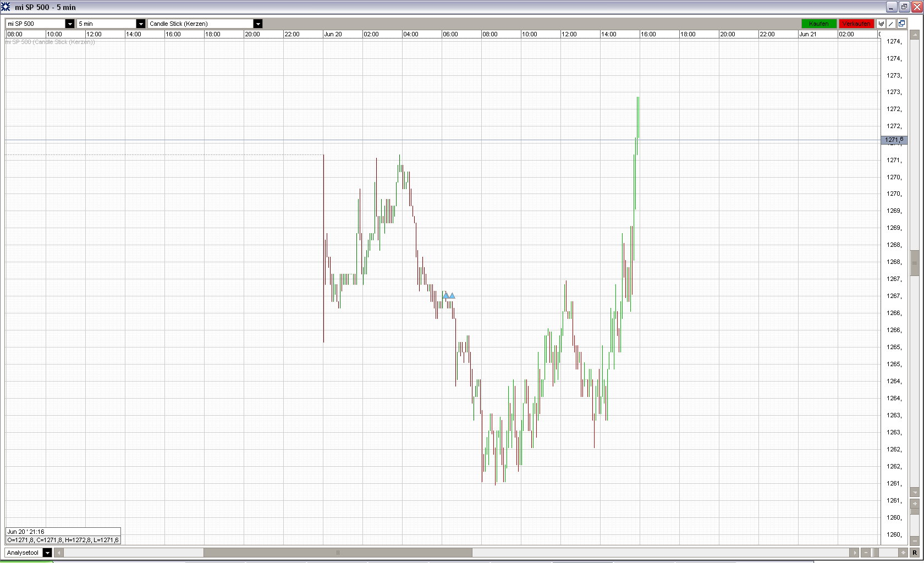Click the vertical zoom minus button
This screenshot has height=563, width=924.
(915, 541)
